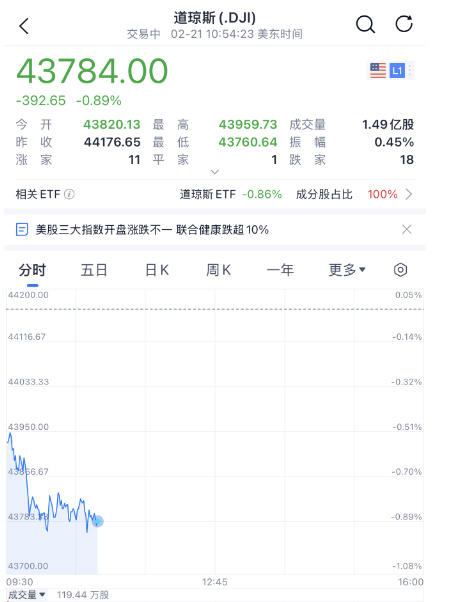Dismiss the news banner with X

(406, 230)
